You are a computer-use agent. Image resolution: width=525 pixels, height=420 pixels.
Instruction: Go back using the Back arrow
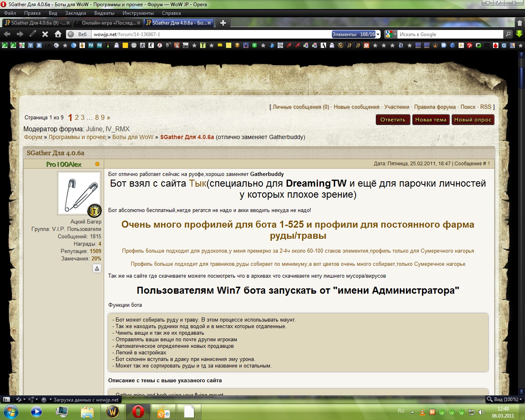[7, 34]
